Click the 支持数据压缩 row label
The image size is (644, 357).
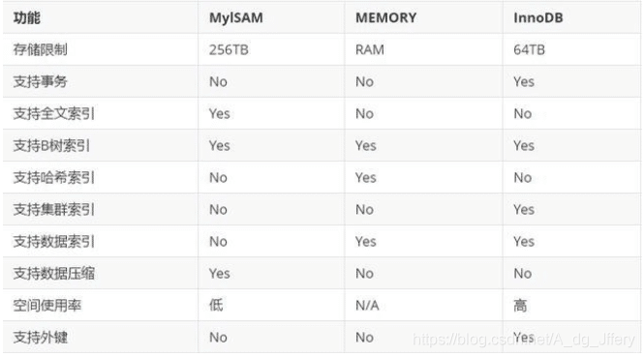54,274
